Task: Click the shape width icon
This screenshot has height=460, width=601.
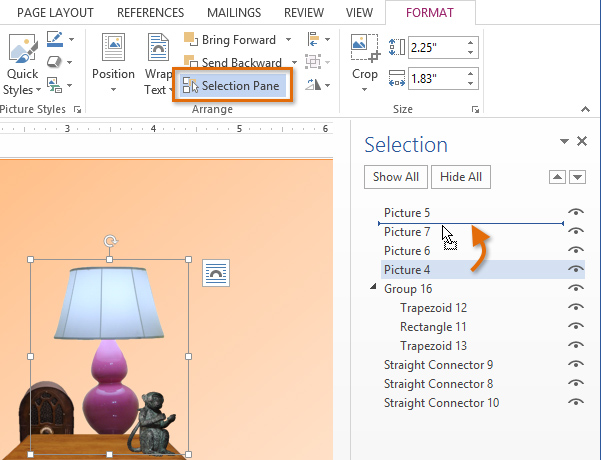Action: [x=397, y=78]
